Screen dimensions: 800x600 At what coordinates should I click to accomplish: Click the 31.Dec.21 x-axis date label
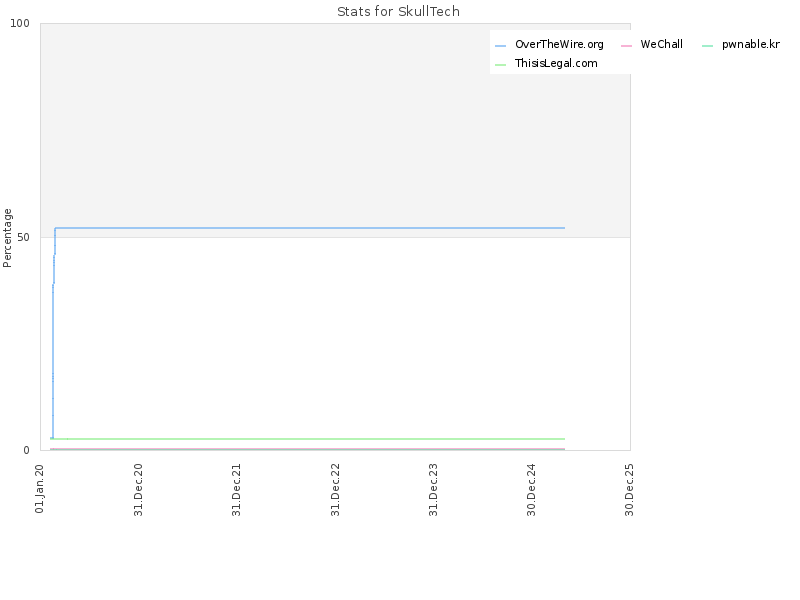click(236, 490)
